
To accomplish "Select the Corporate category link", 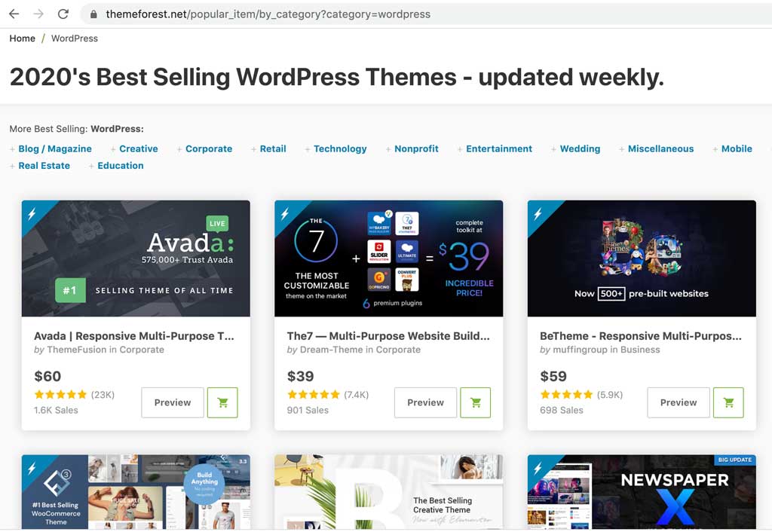I will point(209,149).
